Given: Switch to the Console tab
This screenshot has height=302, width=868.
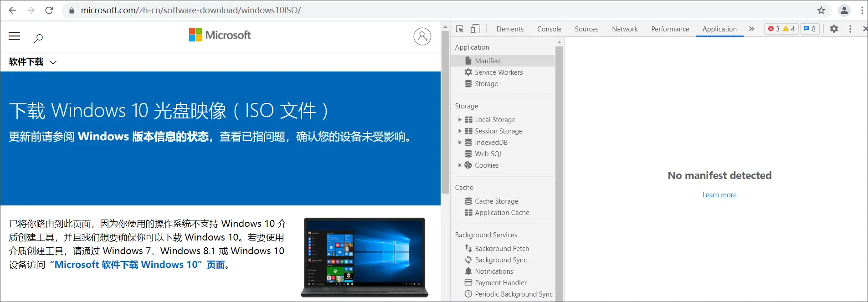Looking at the screenshot, I should 549,29.
